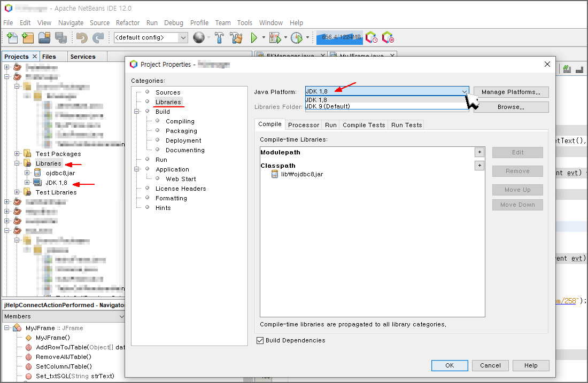
Task: Collapse the Build category in dialog
Action: coord(137,111)
